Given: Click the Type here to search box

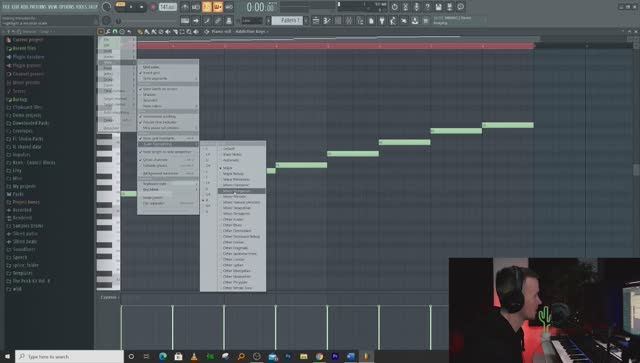Looking at the screenshot, I should 69,356.
